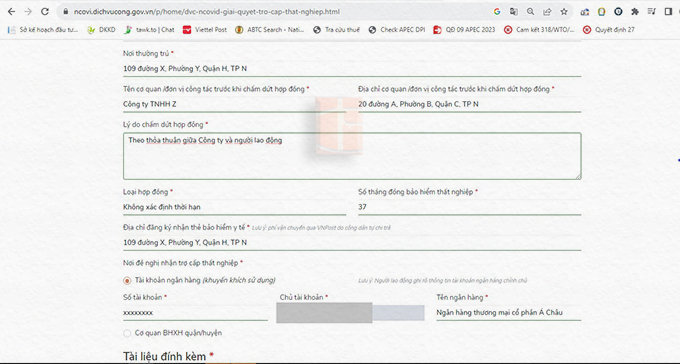Go back to the previous page

pyautogui.click(x=12, y=12)
